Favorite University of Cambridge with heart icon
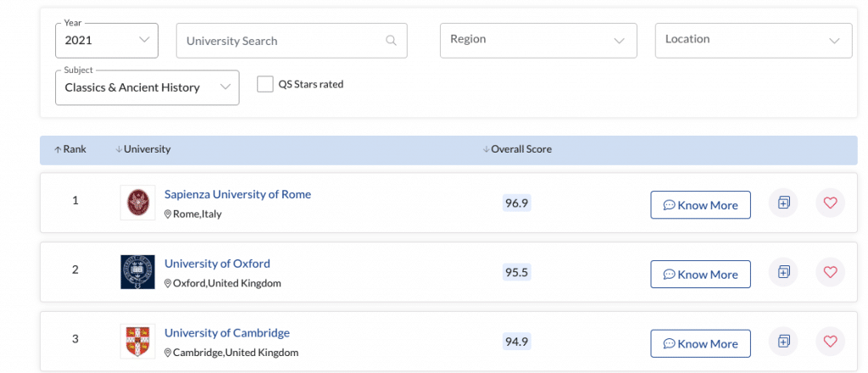The height and width of the screenshot is (373, 868). 831,341
